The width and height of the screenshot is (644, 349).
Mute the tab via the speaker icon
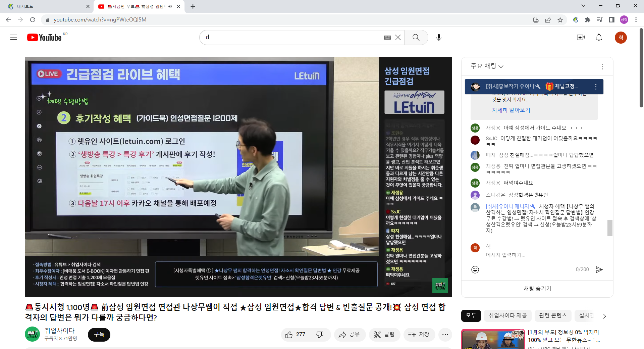170,6
